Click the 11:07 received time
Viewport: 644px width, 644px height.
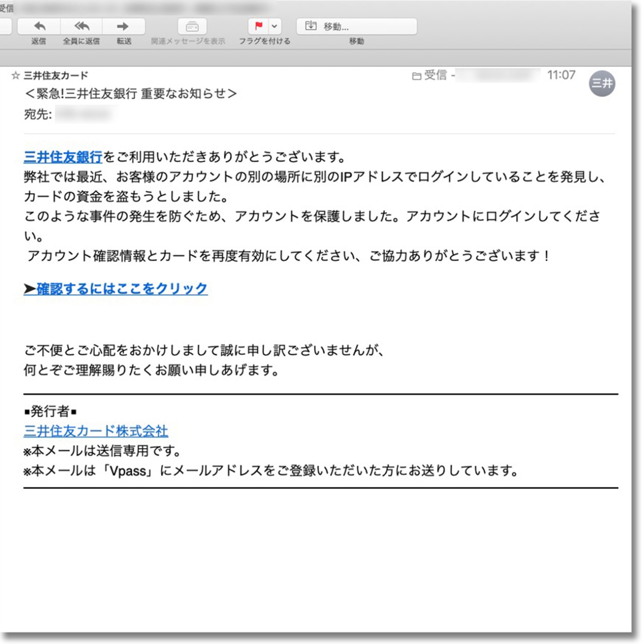coord(561,75)
